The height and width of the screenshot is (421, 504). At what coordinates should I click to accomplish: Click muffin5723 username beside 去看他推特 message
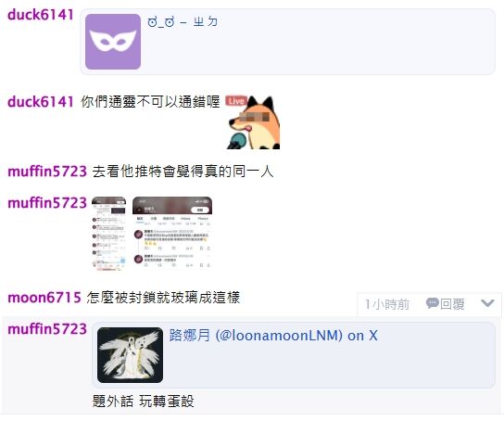(47, 172)
